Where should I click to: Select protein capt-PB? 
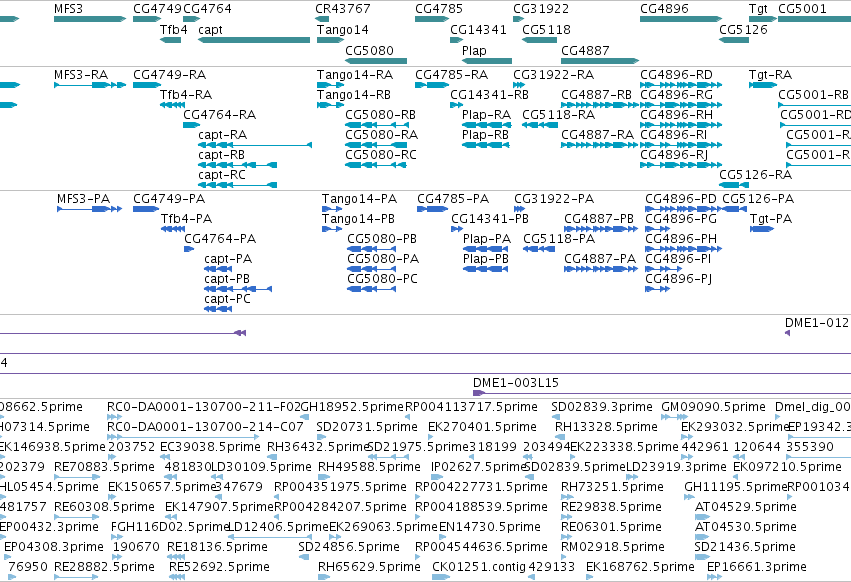(238, 289)
